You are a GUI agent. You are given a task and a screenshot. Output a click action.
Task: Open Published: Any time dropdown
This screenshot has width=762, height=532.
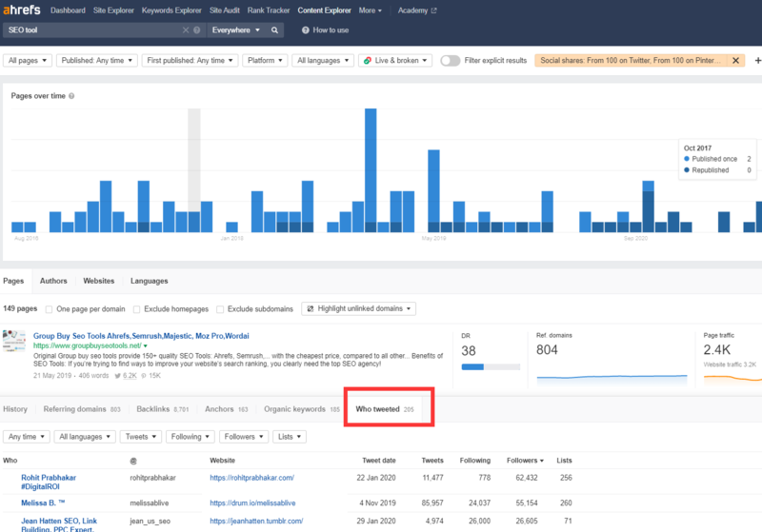tap(97, 60)
